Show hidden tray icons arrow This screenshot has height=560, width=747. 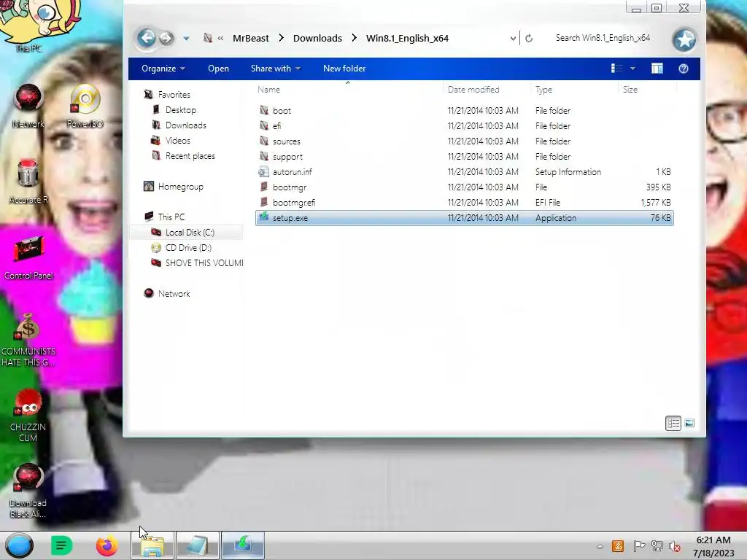click(x=600, y=546)
